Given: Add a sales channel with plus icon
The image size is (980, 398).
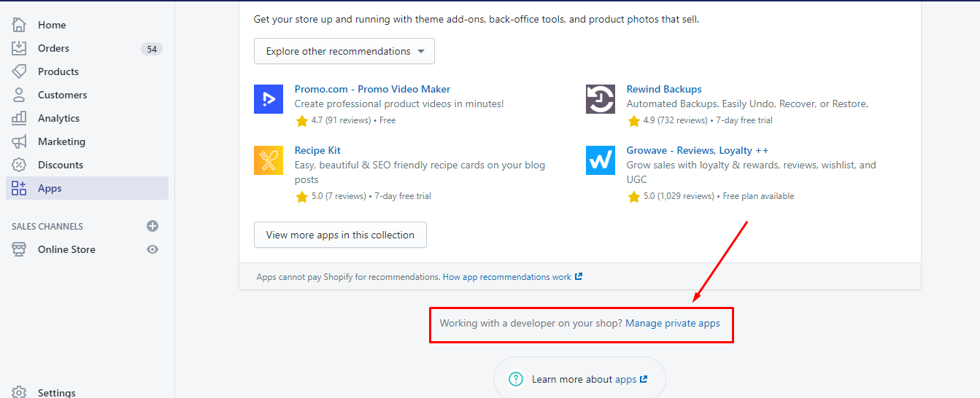Looking at the screenshot, I should point(153,226).
